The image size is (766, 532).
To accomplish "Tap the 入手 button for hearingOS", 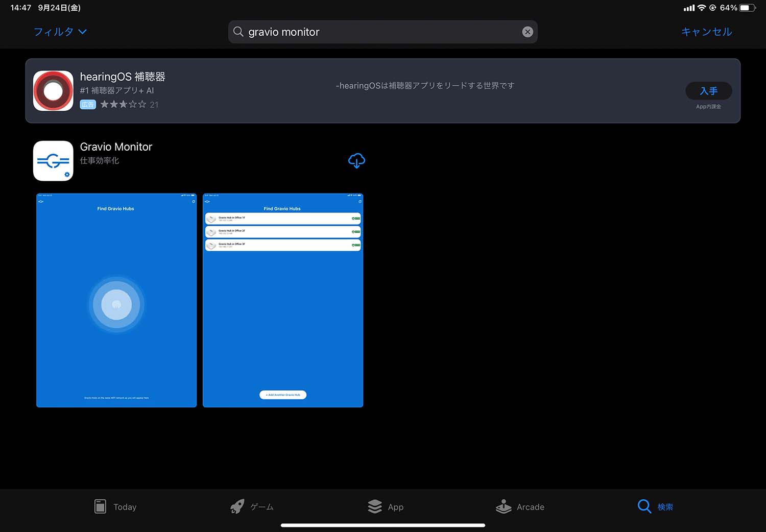I will pyautogui.click(x=709, y=91).
